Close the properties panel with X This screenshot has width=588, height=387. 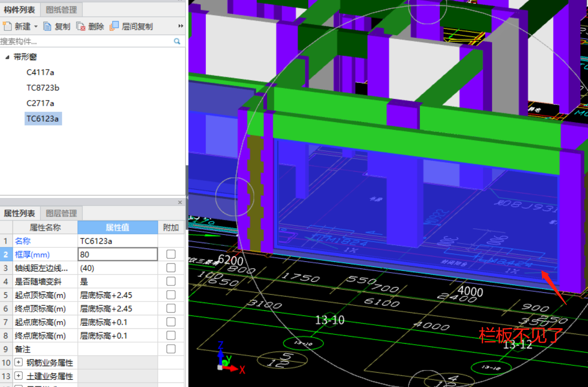(180, 203)
